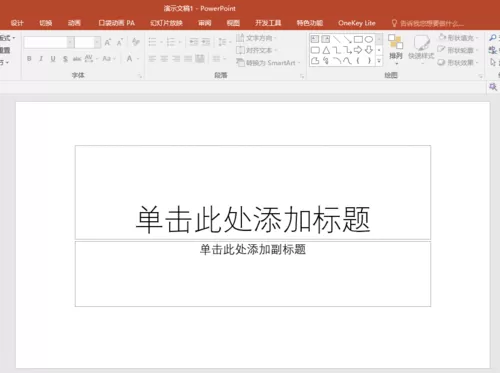Image resolution: width=500 pixels, height=373 pixels.
Task: Select the arc shape
Action: click(337, 60)
